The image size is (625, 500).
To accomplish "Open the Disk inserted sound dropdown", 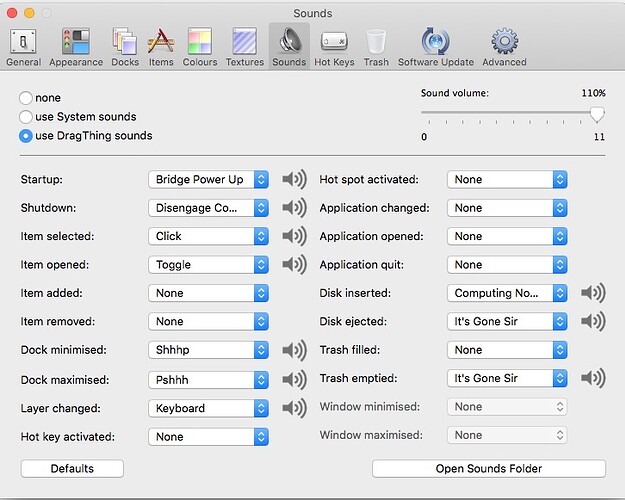I will [x=507, y=293].
